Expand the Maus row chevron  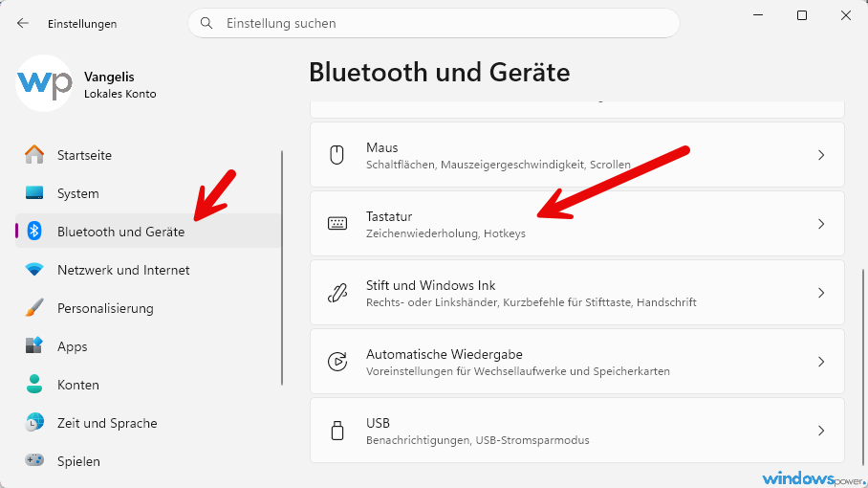pyautogui.click(x=821, y=155)
